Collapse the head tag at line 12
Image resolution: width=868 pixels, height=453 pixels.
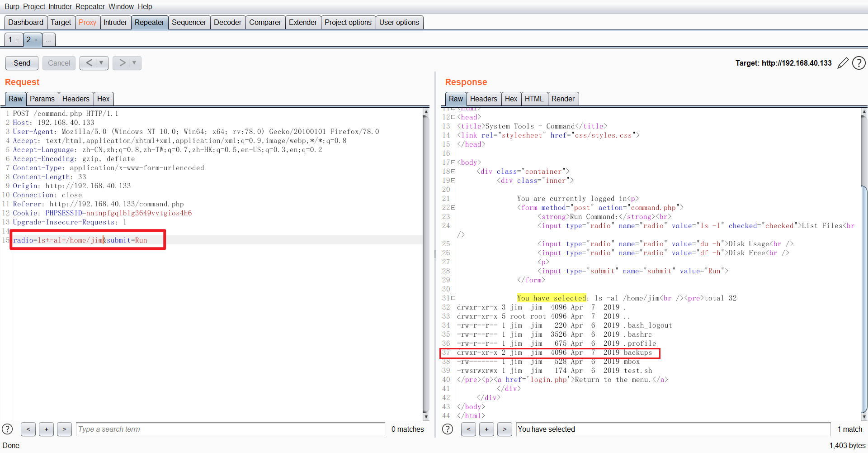click(x=453, y=117)
